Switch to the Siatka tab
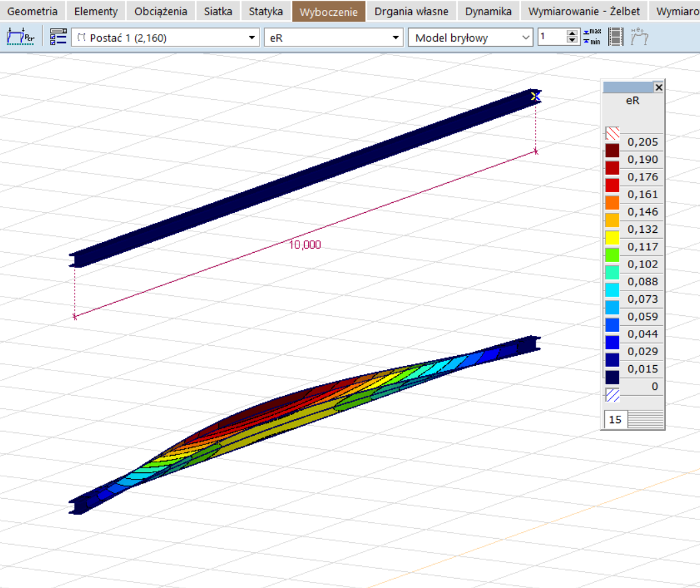The width and height of the screenshot is (700, 588). pos(218,11)
